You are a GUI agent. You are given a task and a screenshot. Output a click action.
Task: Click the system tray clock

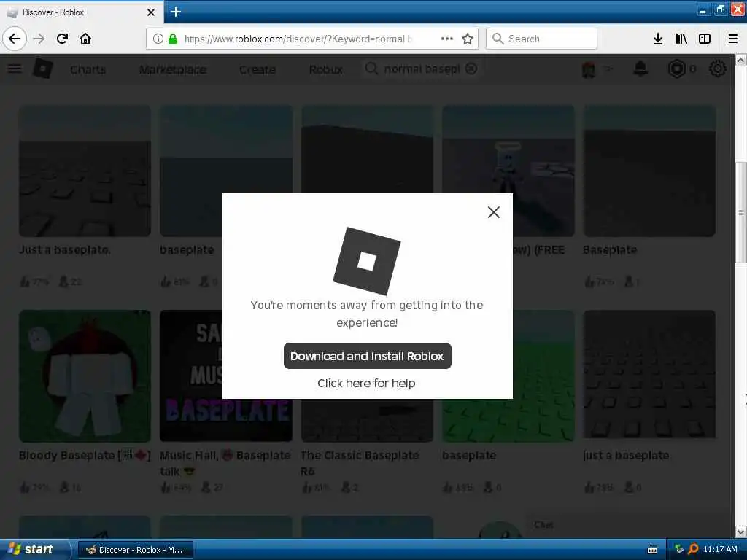tap(720, 549)
